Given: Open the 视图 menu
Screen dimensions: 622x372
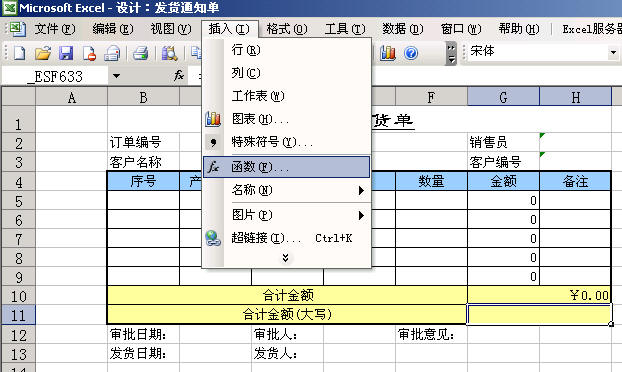Looking at the screenshot, I should [x=171, y=29].
